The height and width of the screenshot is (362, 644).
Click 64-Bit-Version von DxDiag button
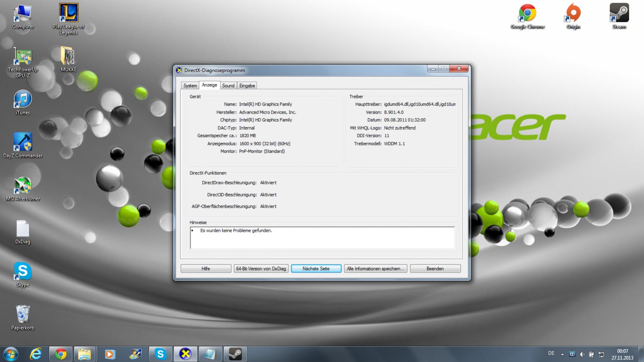(x=261, y=269)
